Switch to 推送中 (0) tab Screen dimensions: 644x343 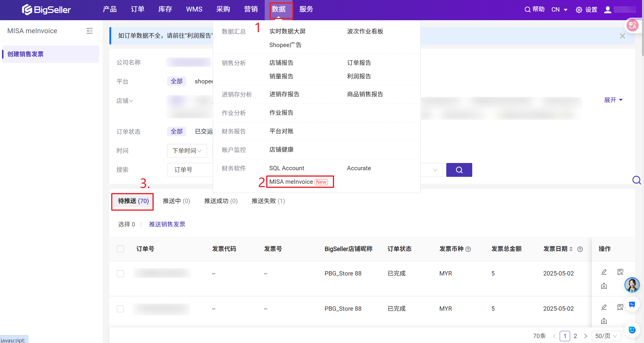coord(176,201)
